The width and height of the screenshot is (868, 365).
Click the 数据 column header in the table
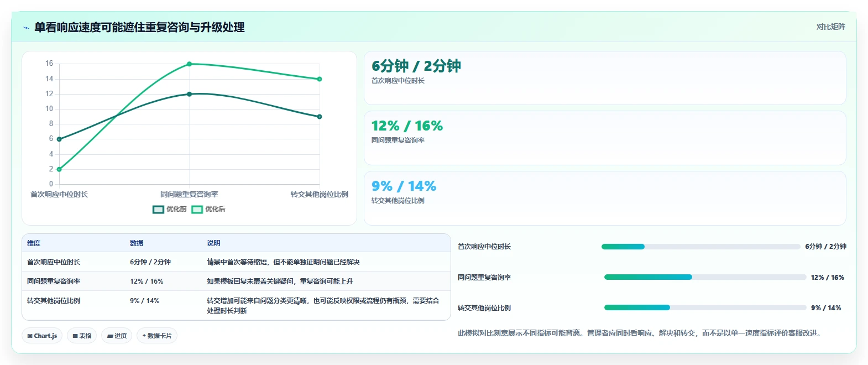(137, 243)
